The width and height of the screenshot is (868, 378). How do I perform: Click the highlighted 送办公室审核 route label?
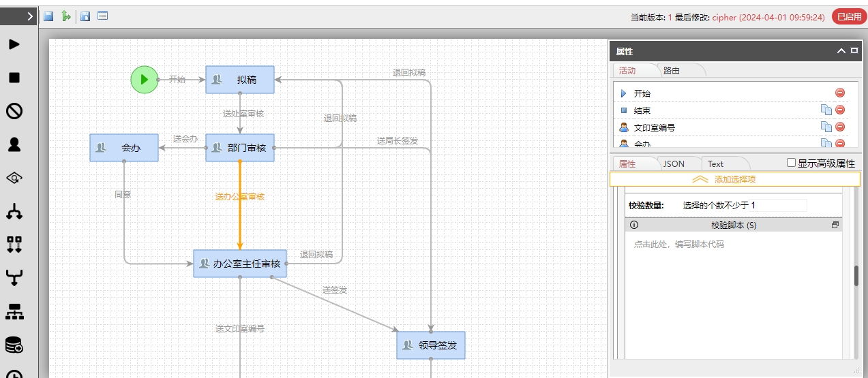[240, 197]
